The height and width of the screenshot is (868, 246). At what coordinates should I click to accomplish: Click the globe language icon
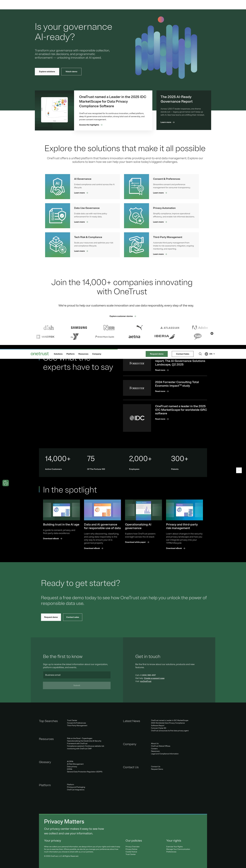click(x=206, y=354)
